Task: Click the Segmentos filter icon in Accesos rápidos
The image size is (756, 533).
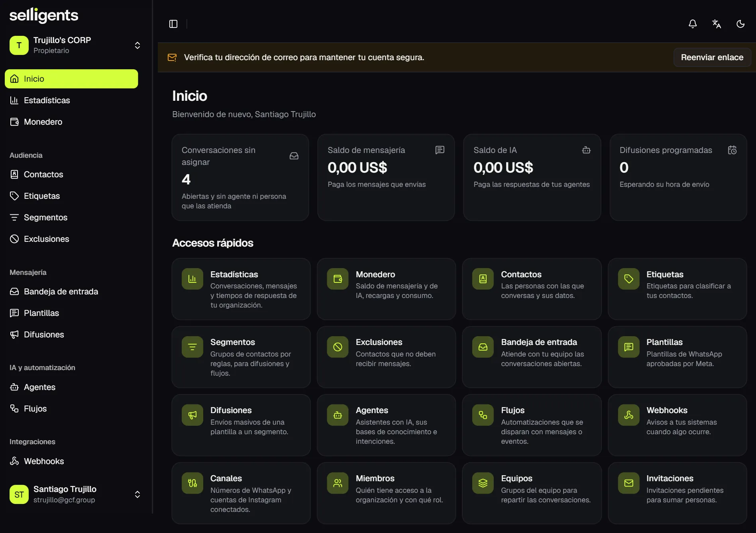Action: [x=192, y=347]
